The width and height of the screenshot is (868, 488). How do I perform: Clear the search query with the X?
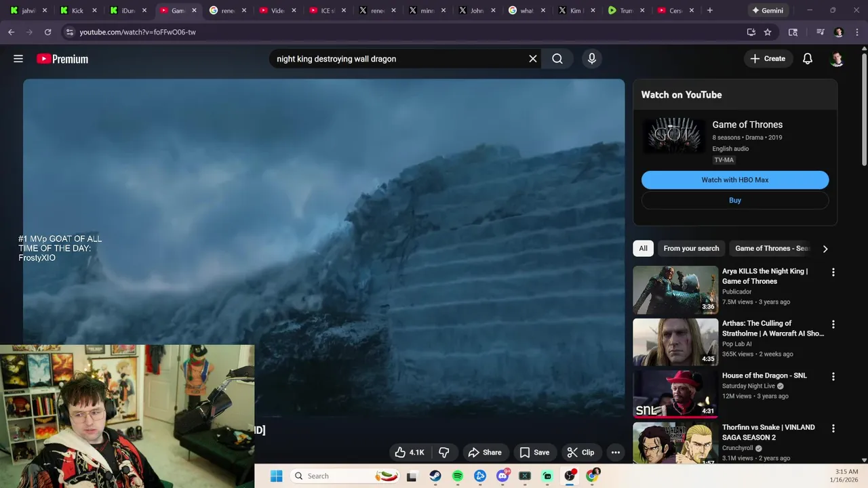coord(533,59)
